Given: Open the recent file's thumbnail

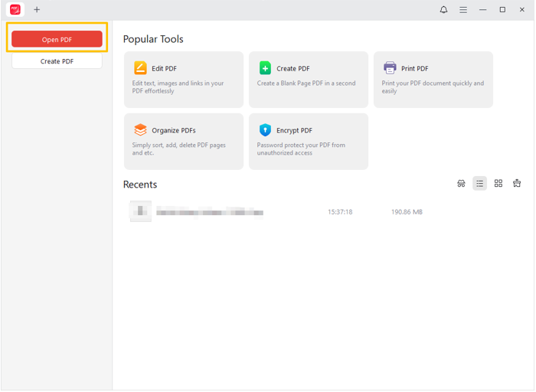Looking at the screenshot, I should tap(140, 211).
